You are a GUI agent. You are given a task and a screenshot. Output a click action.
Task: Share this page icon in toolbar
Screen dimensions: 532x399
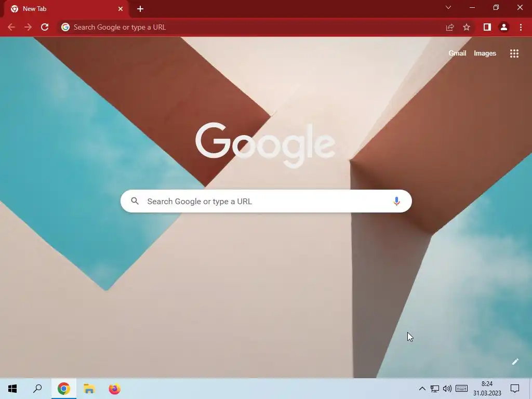tap(449, 27)
